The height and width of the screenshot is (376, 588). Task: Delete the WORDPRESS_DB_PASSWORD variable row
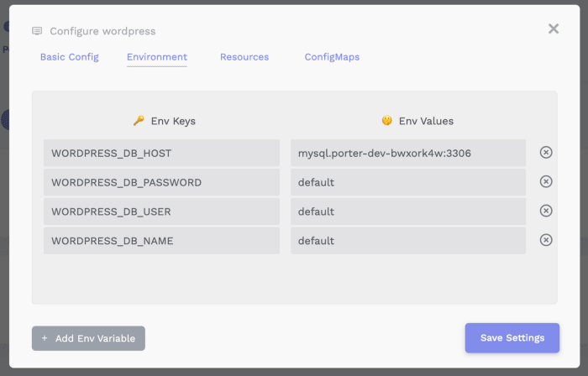pyautogui.click(x=546, y=181)
